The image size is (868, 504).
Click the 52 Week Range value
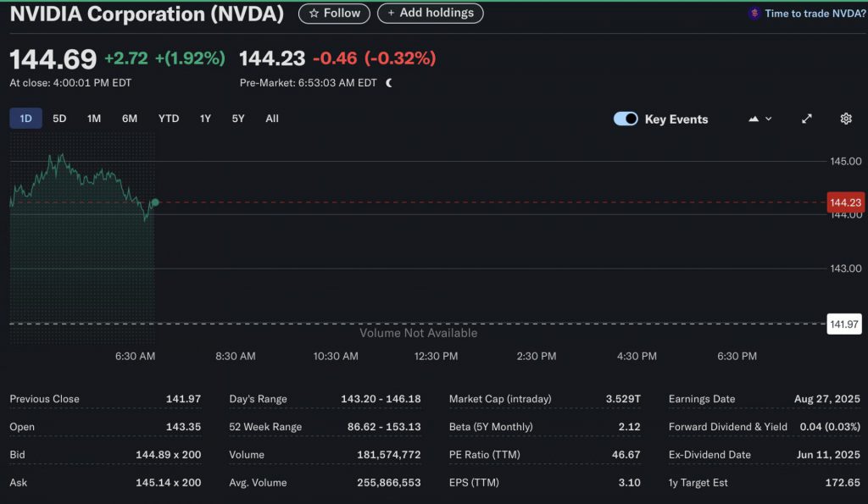pyautogui.click(x=384, y=427)
